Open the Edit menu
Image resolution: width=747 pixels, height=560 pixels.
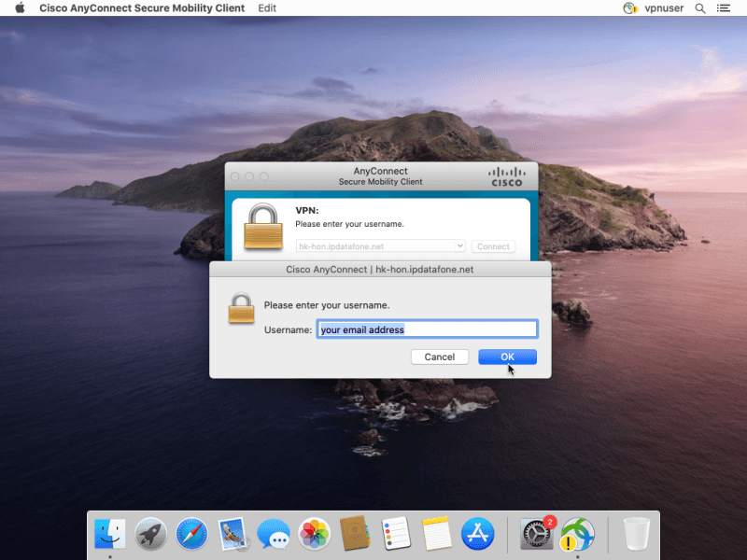(267, 7)
